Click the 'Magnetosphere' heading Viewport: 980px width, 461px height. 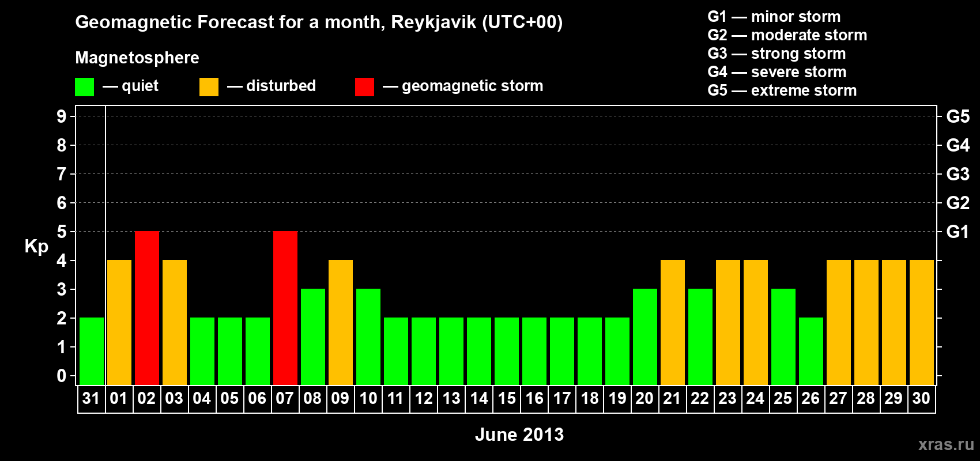coord(137,58)
